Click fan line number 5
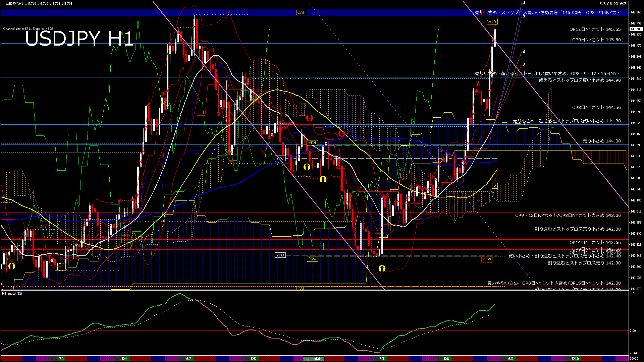644x362 pixels. [x=524, y=16]
